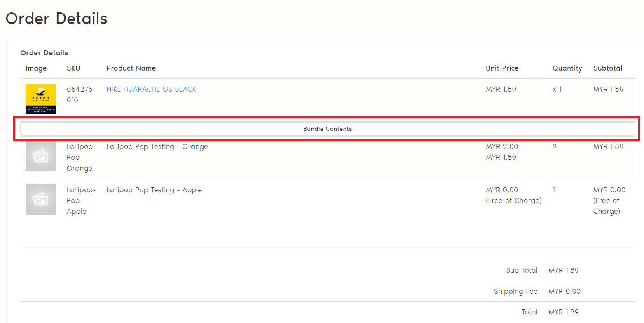This screenshot has height=323, width=644.
Task: Click the Lollipop-Pop-Apple SKU text
Action: point(81,200)
